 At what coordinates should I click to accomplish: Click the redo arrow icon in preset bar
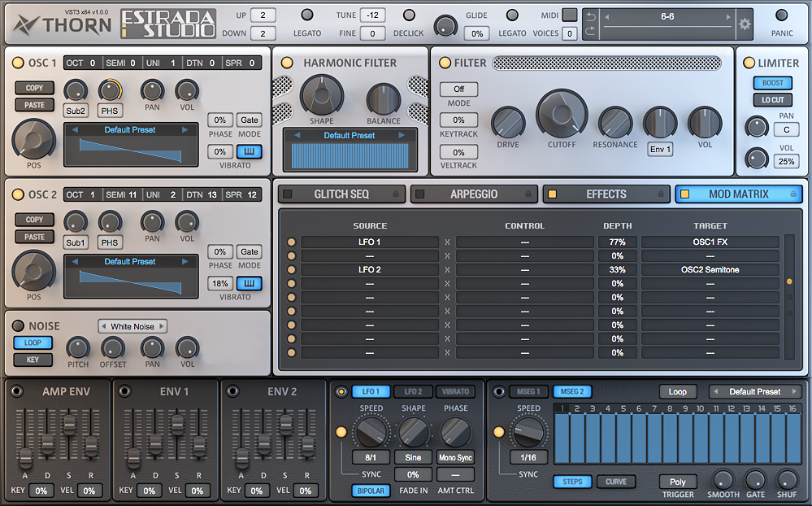pyautogui.click(x=591, y=32)
